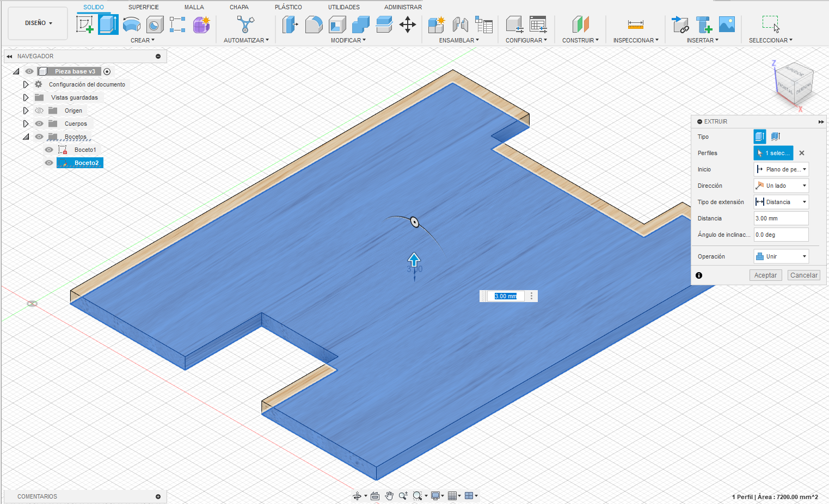Image resolution: width=829 pixels, height=504 pixels.
Task: Hide the Boceto1 sketch
Action: [x=49, y=150]
